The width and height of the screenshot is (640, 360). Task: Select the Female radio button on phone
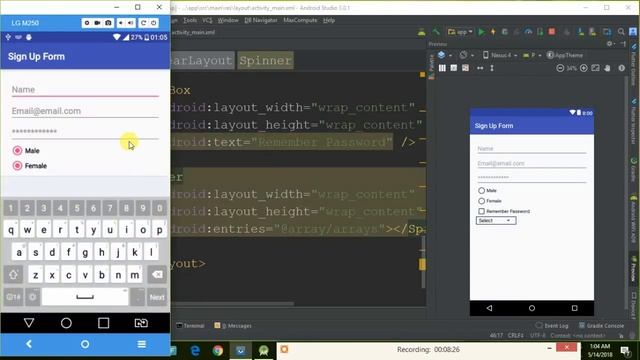click(x=18, y=166)
